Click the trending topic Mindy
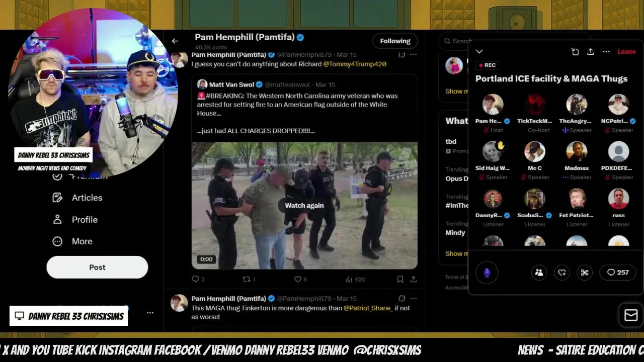Image resolution: width=644 pixels, height=362 pixels. [455, 233]
